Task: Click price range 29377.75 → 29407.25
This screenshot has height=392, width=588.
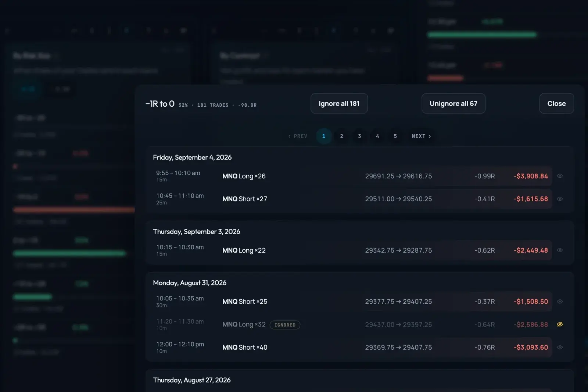Action: [x=398, y=302]
